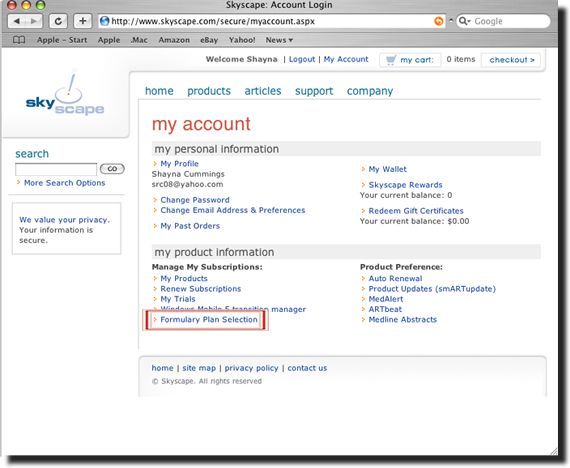Go to the company tab
Screen dimensions: 570x468
(370, 91)
